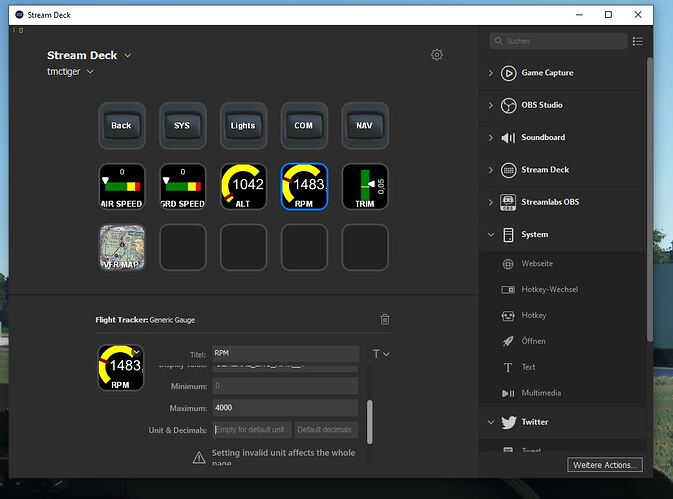Click the Weitere Actions button
The height and width of the screenshot is (499, 673).
coord(605,465)
